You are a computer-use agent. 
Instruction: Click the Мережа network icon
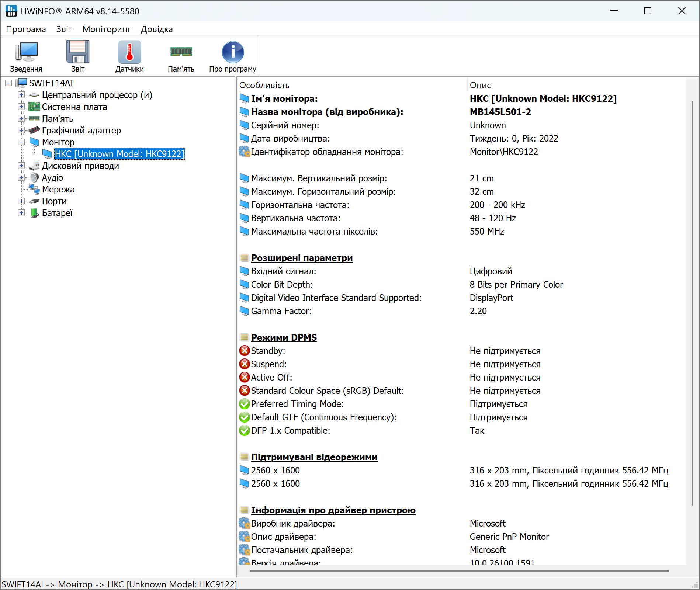[34, 189]
